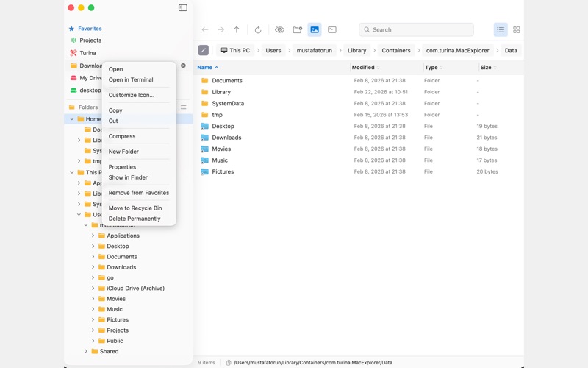Image resolution: width=588 pixels, height=368 pixels.
Task: Click '21 bytes' size of Downloads
Action: pos(487,138)
